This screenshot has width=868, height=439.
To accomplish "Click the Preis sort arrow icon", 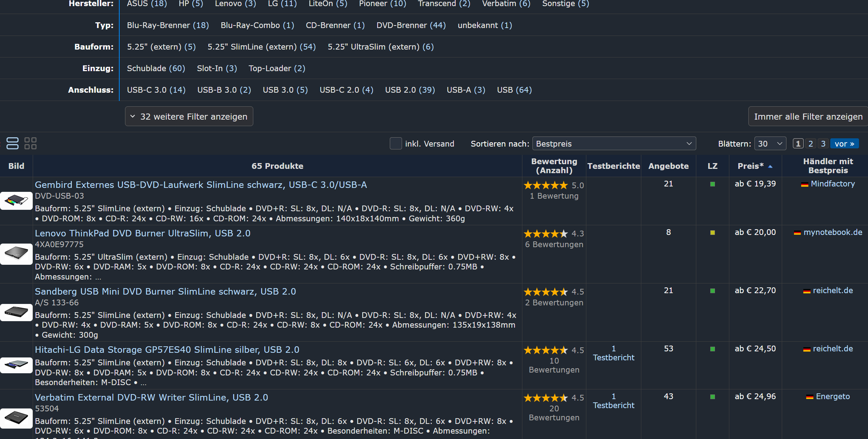I will [x=770, y=166].
